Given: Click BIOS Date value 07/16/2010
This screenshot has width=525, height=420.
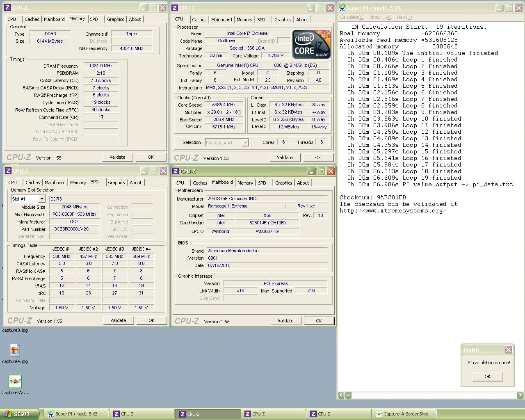Looking at the screenshot, I should click(x=267, y=265).
